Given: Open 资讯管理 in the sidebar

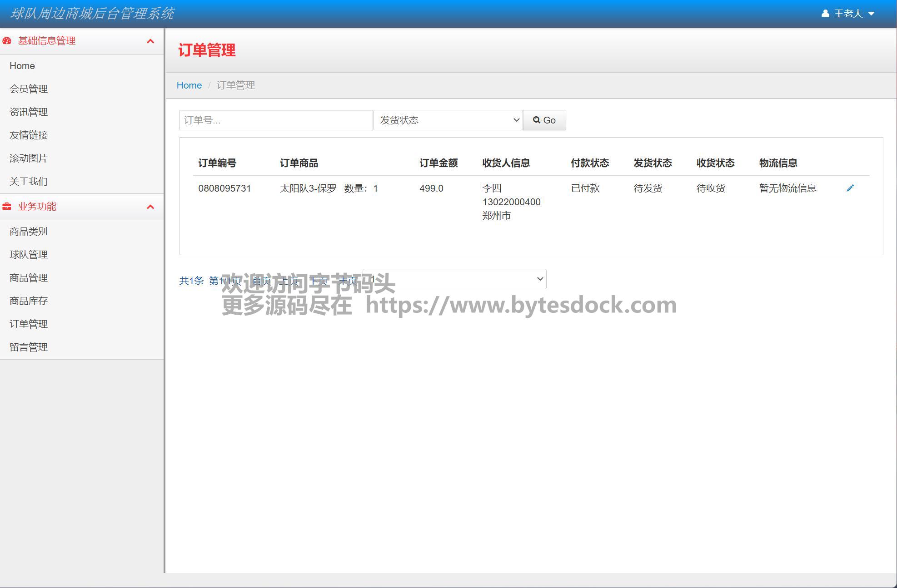Looking at the screenshot, I should tap(29, 112).
